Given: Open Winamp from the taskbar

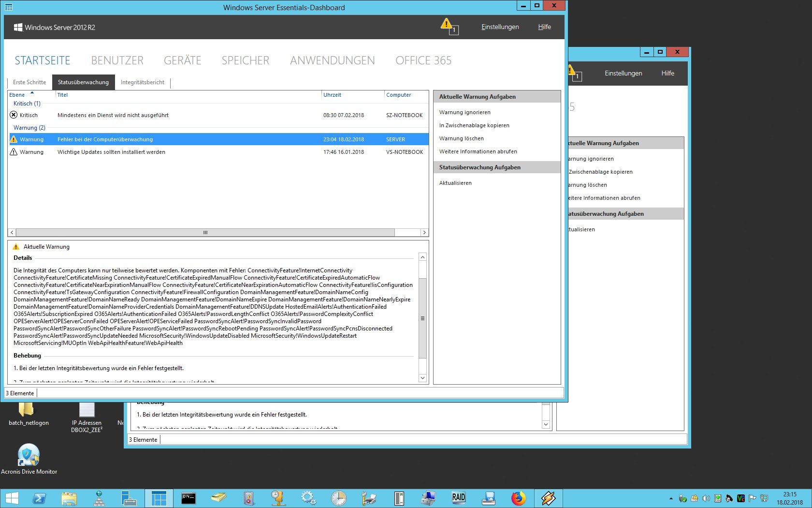Looking at the screenshot, I should (x=548, y=498).
